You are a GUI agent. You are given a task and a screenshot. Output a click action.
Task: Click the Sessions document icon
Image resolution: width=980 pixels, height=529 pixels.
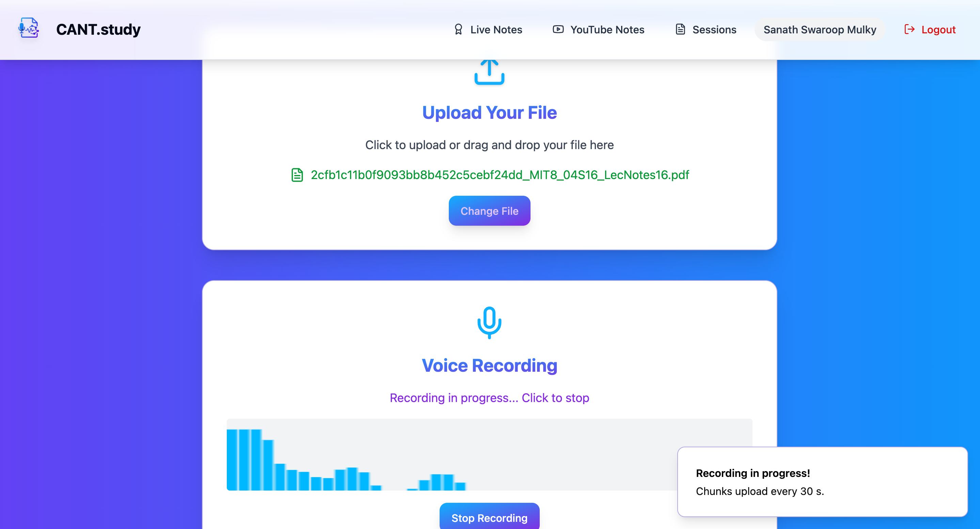pyautogui.click(x=680, y=29)
